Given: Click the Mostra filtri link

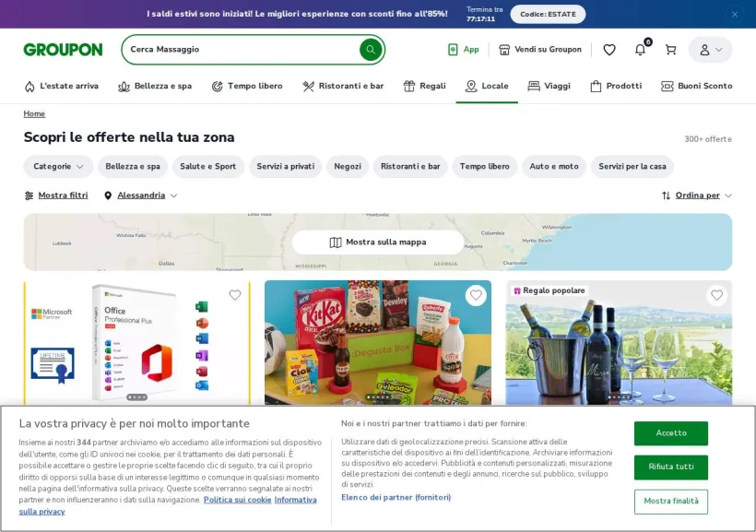Looking at the screenshot, I should click(x=63, y=195).
